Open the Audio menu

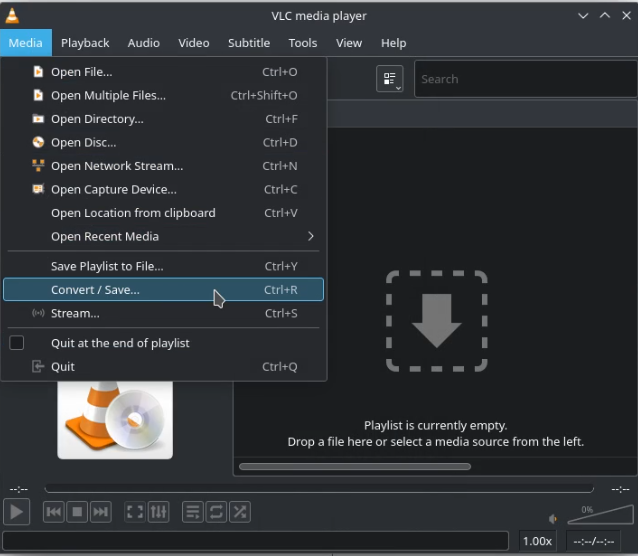(x=144, y=42)
